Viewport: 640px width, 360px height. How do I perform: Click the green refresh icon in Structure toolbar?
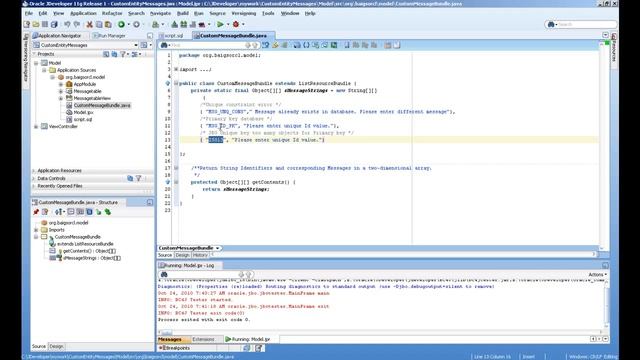pos(108,212)
